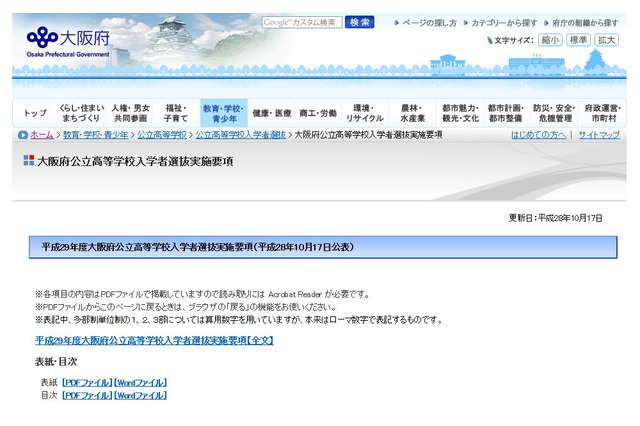Open サイトマップ link
The image size is (640, 426).
tap(599, 135)
